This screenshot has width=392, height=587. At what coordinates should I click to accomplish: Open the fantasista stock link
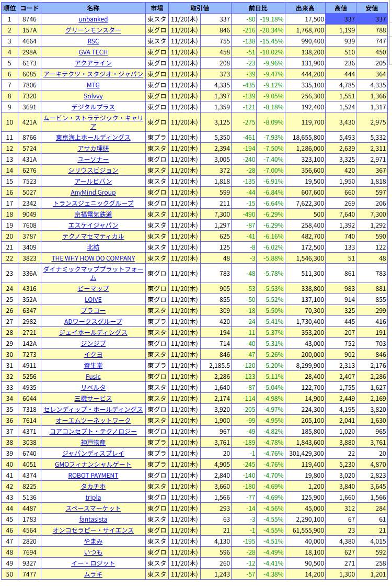pos(93,520)
